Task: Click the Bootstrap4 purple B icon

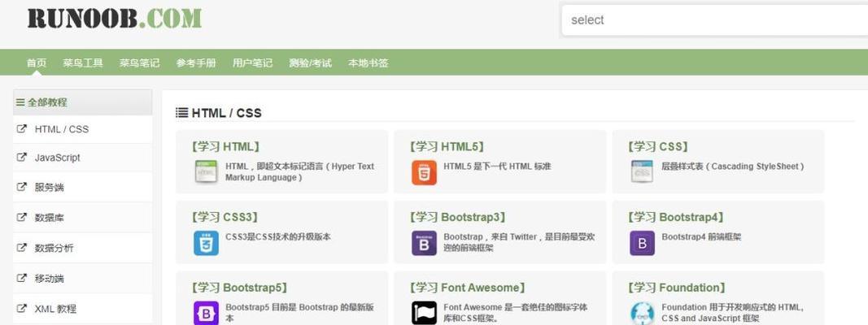Action: 642,243
